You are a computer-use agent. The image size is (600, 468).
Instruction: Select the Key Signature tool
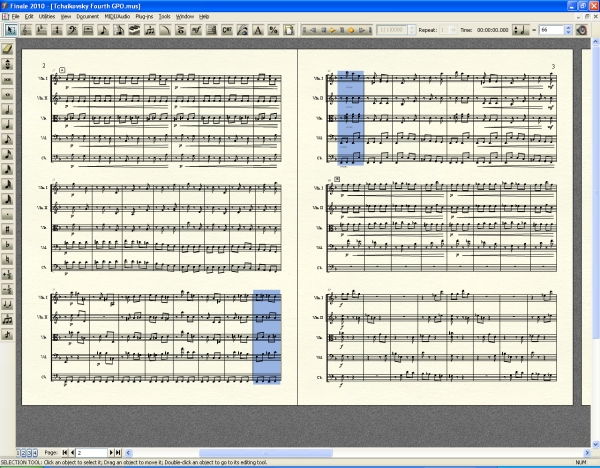coord(42,30)
